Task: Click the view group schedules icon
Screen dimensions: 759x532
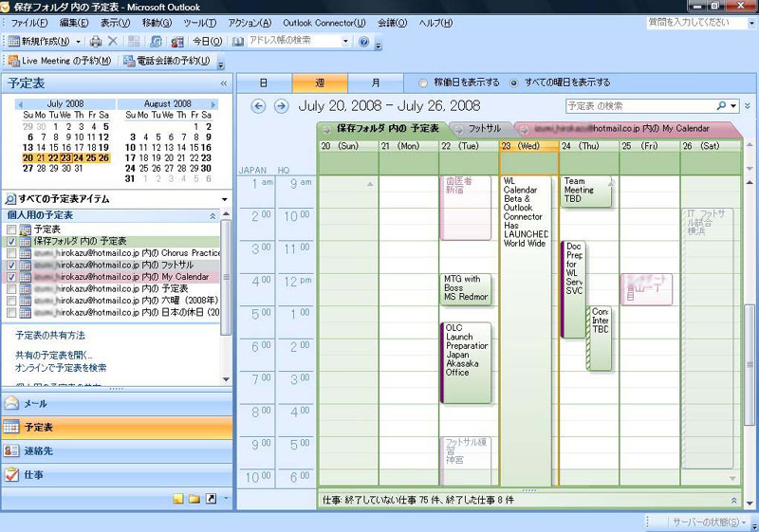Action: click(177, 42)
